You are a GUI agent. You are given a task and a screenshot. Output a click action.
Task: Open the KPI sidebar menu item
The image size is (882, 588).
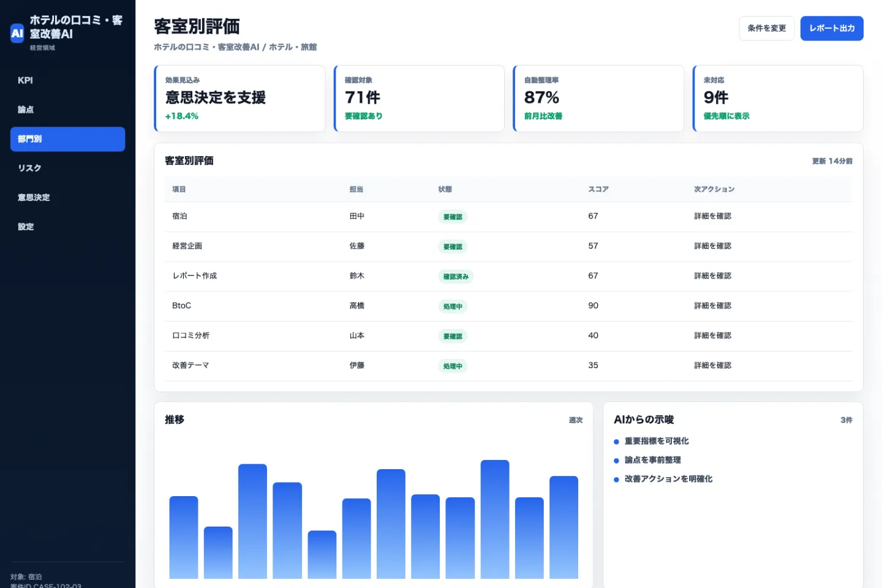coord(67,80)
